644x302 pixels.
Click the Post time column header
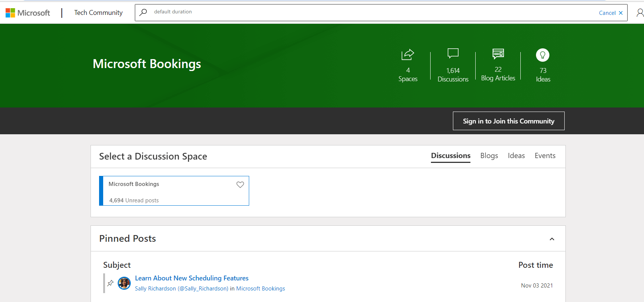click(536, 265)
